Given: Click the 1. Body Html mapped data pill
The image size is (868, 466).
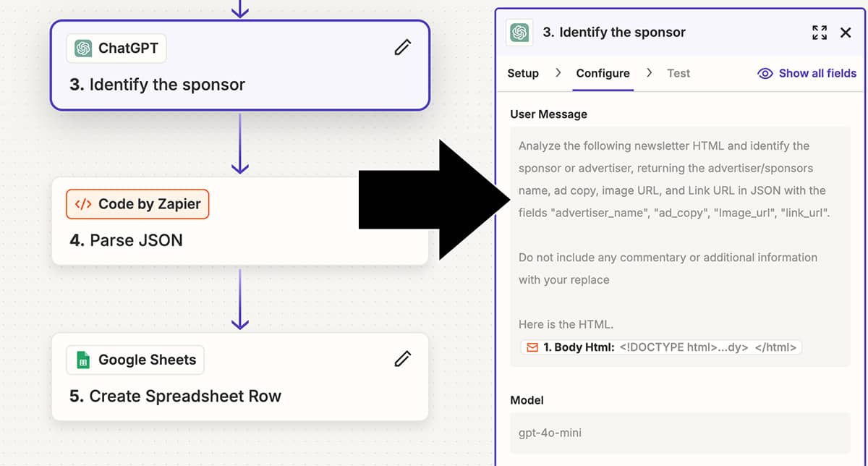Looking at the screenshot, I should (661, 347).
